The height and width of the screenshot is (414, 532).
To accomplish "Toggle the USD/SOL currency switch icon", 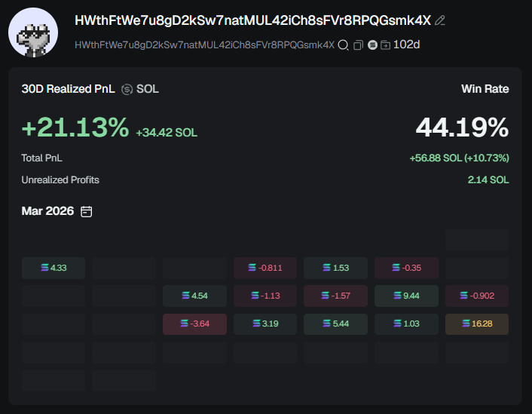I will pos(127,89).
